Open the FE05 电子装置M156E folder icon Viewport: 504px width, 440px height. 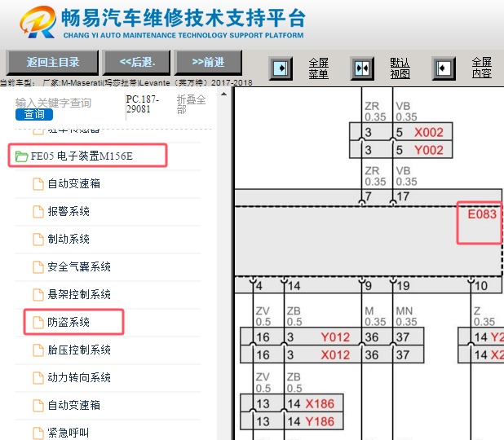(x=21, y=156)
